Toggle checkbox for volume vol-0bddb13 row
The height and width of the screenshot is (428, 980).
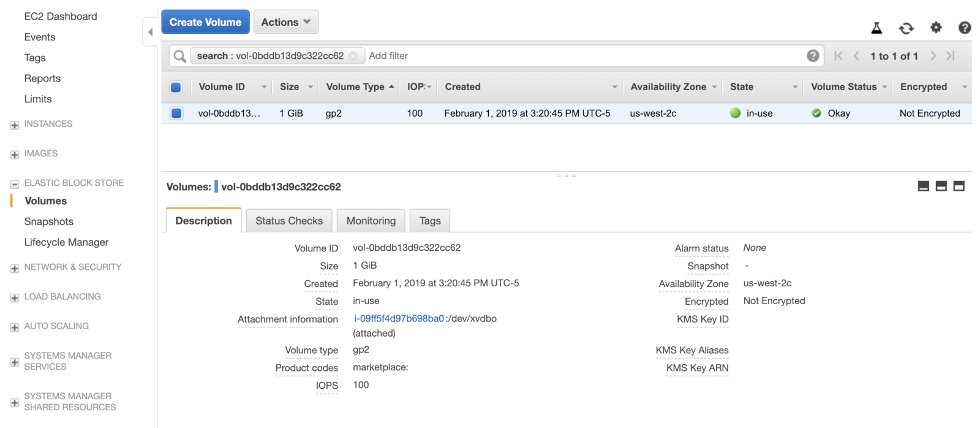point(176,113)
